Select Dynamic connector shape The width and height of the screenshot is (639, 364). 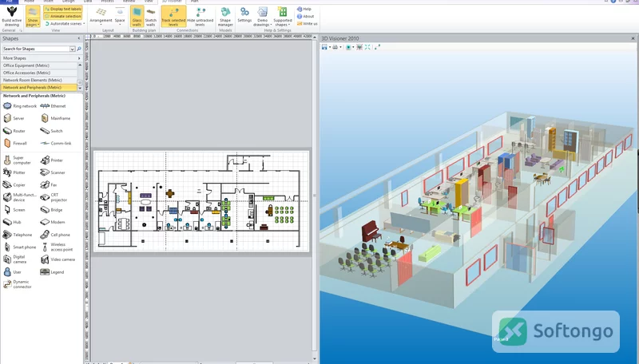click(17, 284)
